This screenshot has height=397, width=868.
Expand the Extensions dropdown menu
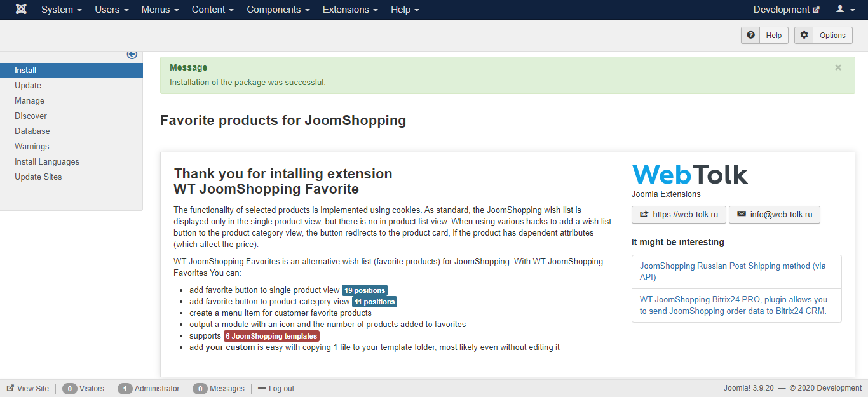pyautogui.click(x=349, y=10)
